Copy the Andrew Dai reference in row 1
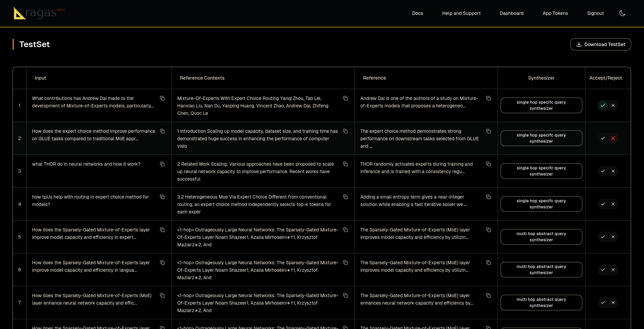The height and width of the screenshot is (329, 644). 488,98
